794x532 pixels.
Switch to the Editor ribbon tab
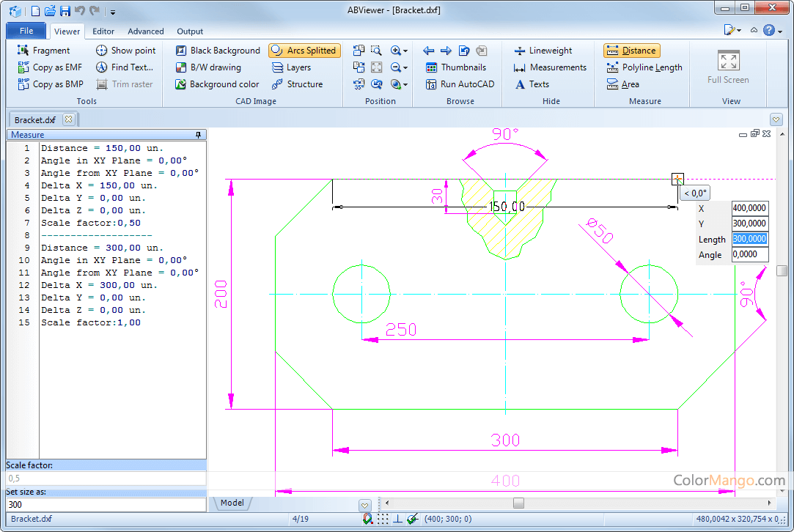pyautogui.click(x=103, y=32)
